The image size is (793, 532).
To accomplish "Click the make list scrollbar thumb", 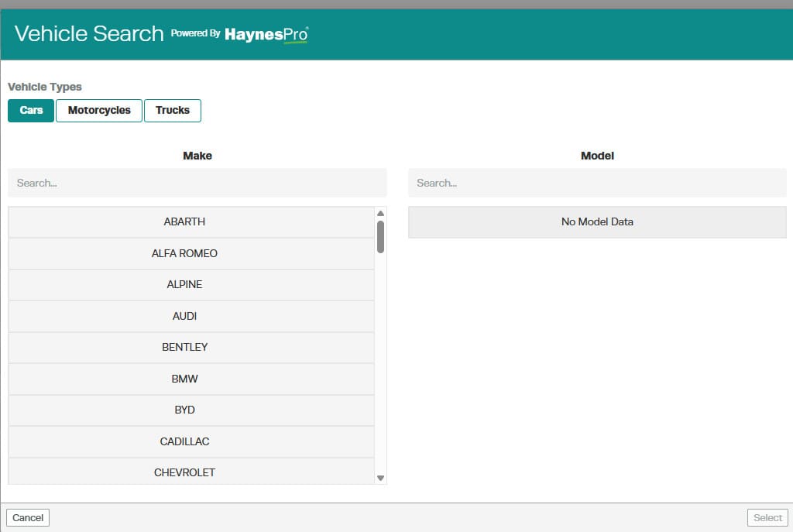I will 381,237.
